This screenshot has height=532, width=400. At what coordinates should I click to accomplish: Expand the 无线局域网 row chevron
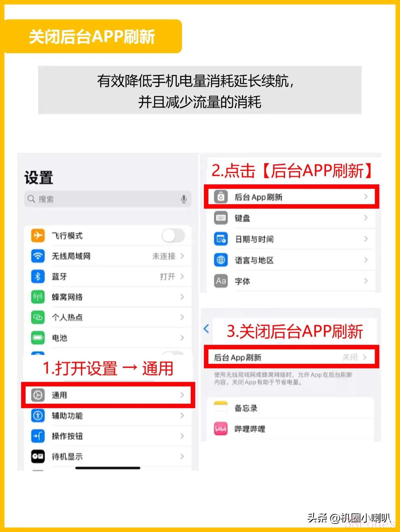(182, 256)
